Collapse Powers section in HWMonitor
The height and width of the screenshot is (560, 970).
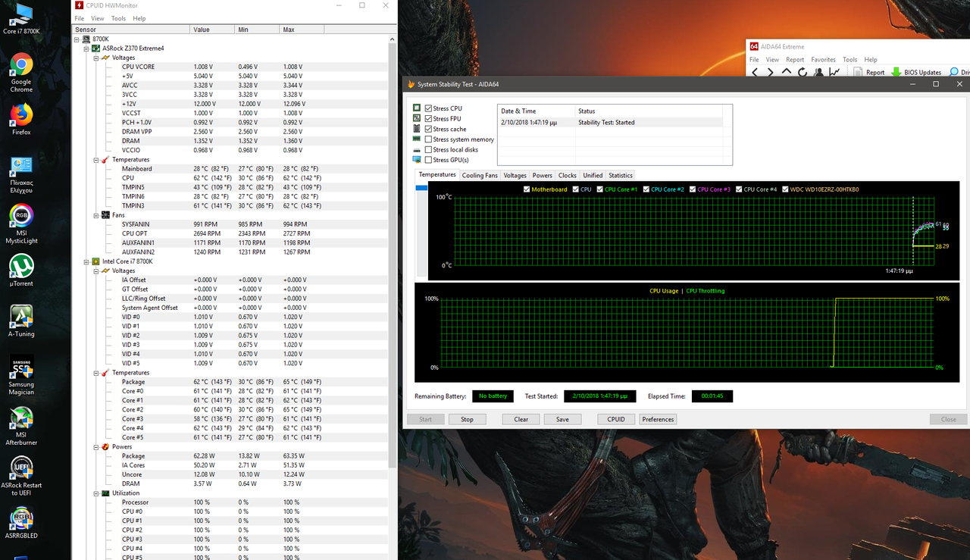point(96,447)
